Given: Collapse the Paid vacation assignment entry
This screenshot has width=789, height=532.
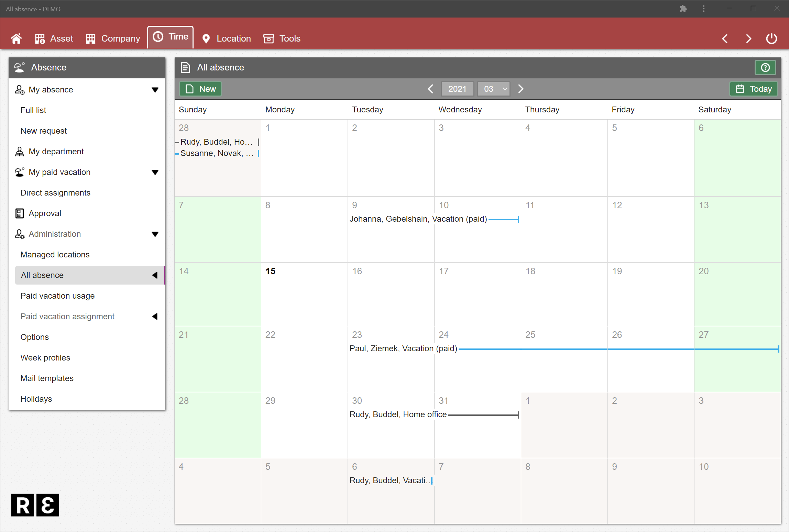Looking at the screenshot, I should [x=155, y=317].
